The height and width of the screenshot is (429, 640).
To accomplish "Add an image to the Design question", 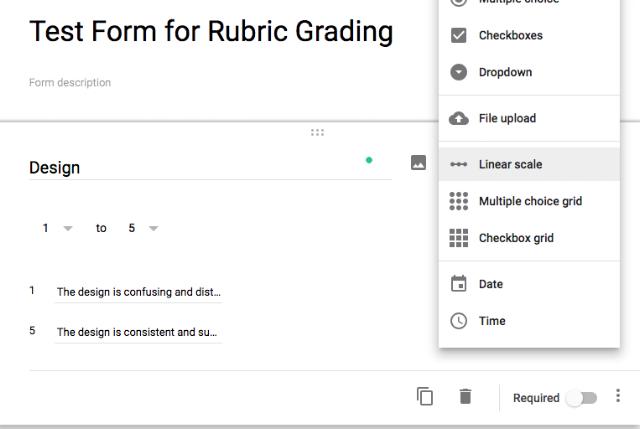I will coord(418,162).
